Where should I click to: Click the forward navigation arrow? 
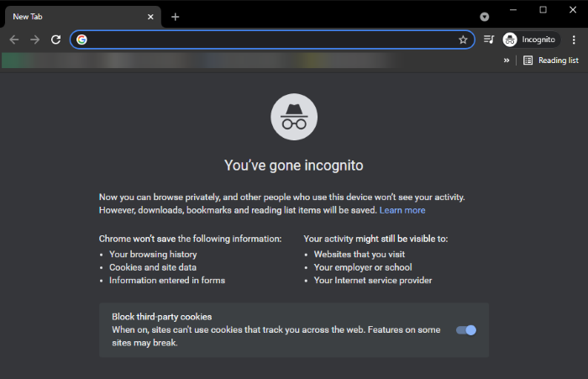pos(34,39)
